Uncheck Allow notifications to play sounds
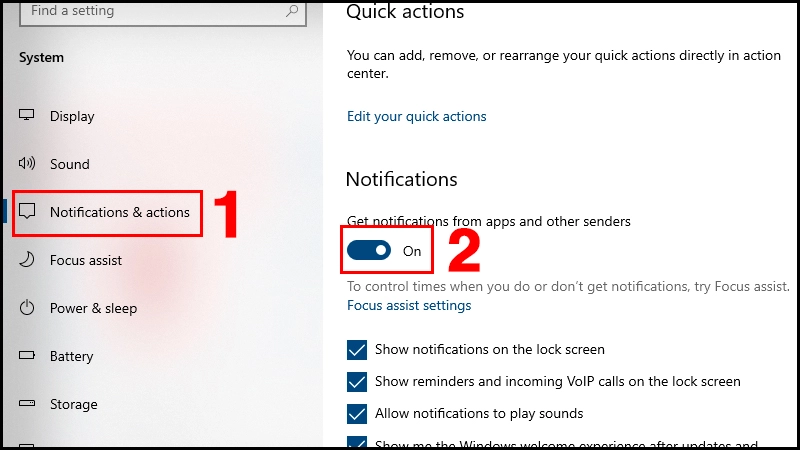 click(x=357, y=414)
